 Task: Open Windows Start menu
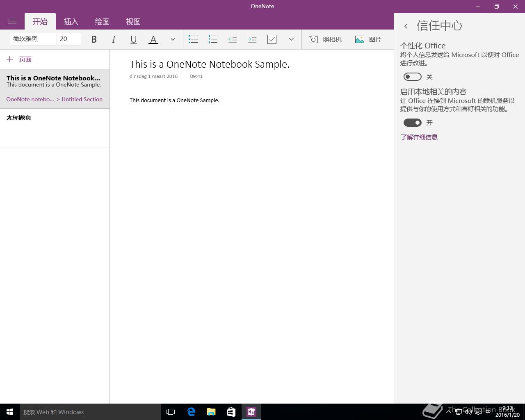[x=10, y=412]
